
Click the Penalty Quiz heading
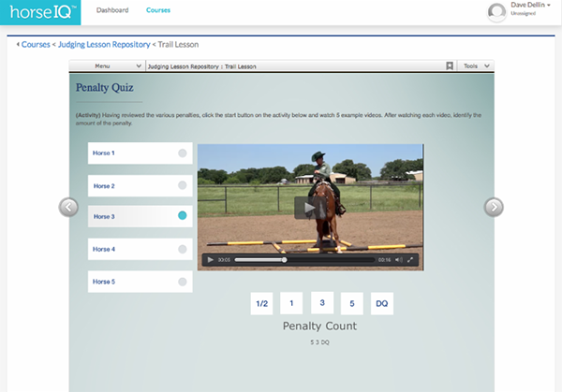[x=105, y=87]
